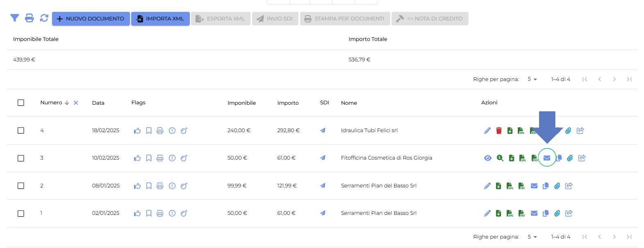This screenshot has height=248, width=644.
Task: Open the top rows-per-page dropdown
Action: click(x=532, y=79)
